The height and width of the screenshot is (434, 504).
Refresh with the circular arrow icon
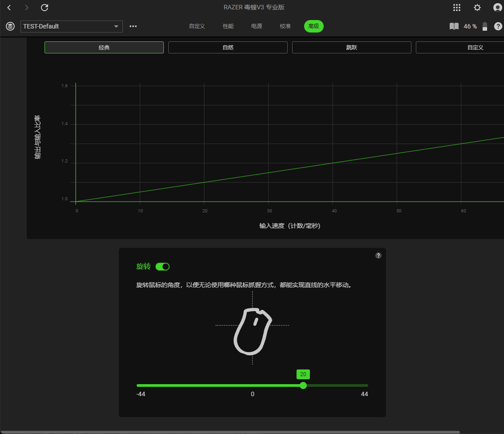coord(45,8)
